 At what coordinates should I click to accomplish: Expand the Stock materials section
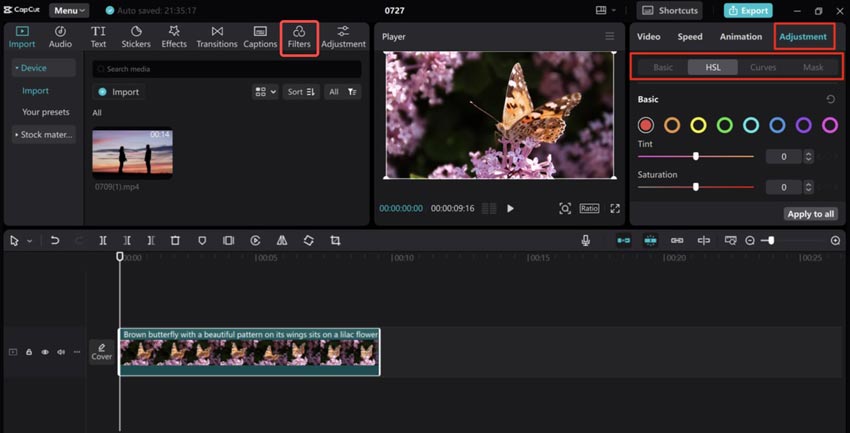click(x=44, y=134)
